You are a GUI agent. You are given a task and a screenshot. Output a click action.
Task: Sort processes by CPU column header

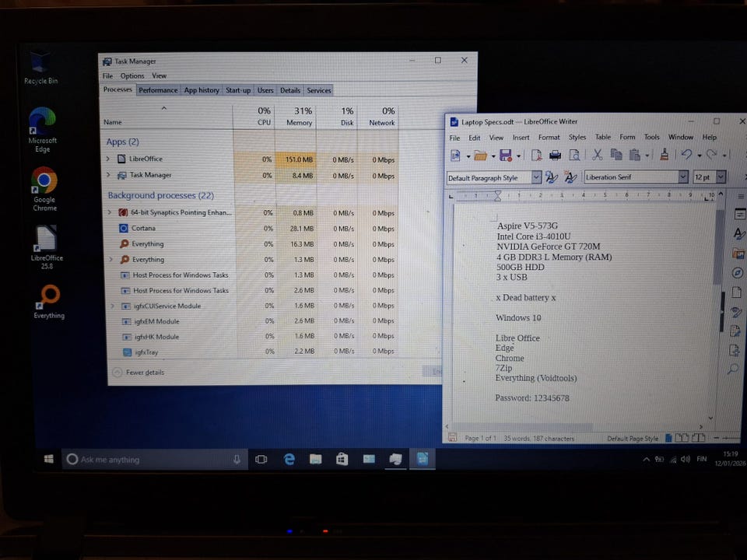255,116
